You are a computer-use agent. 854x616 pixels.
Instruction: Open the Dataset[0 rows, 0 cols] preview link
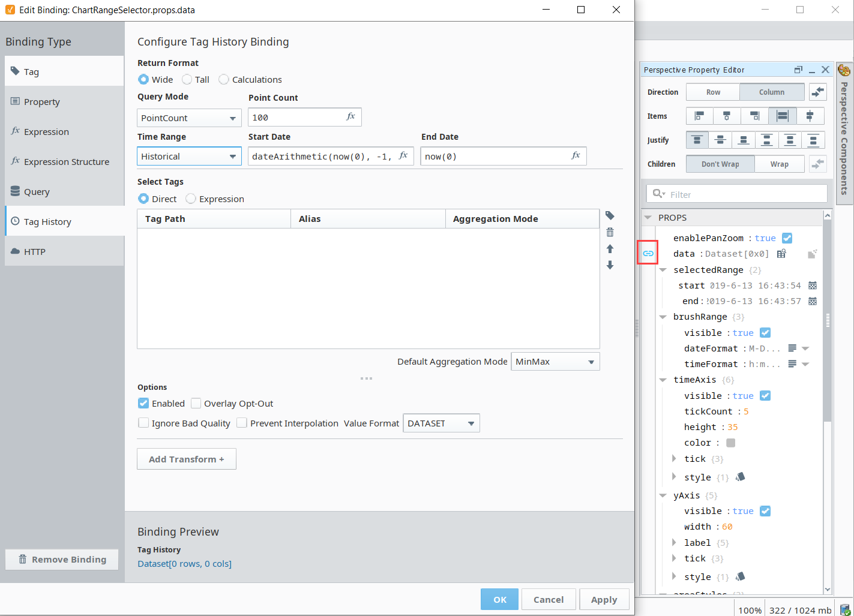click(x=184, y=563)
